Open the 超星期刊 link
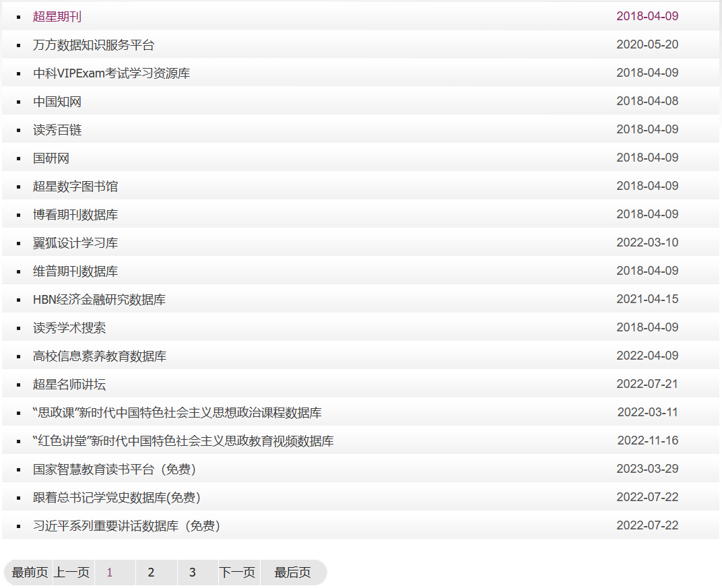The image size is (722, 588). pos(57,17)
